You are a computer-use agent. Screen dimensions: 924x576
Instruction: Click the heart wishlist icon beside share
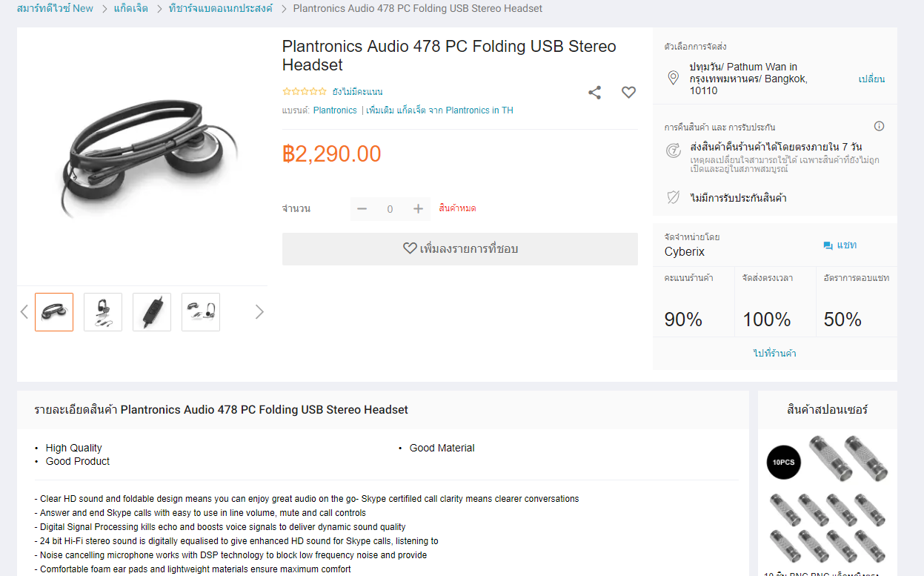click(628, 93)
